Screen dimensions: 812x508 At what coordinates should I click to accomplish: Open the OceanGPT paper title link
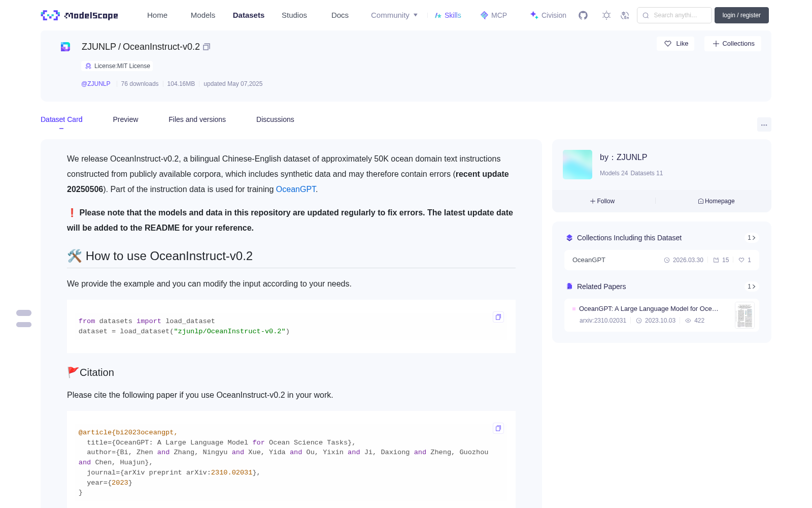click(x=649, y=309)
